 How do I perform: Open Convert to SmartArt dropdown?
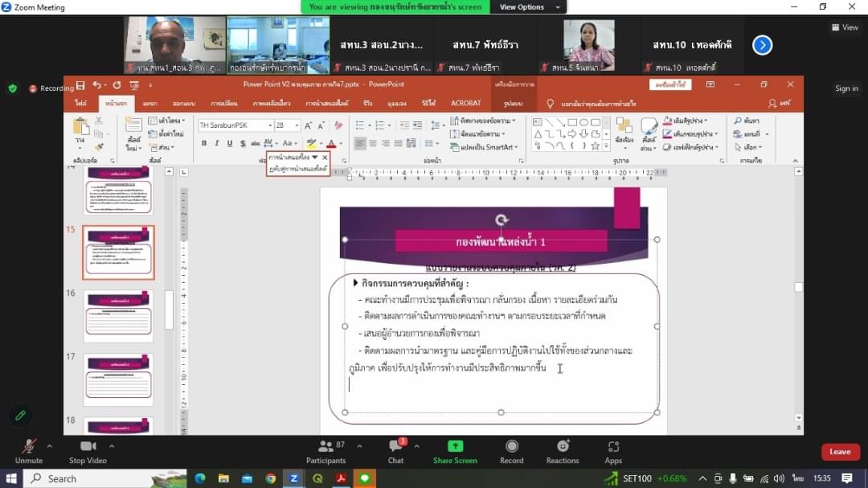coord(485,147)
